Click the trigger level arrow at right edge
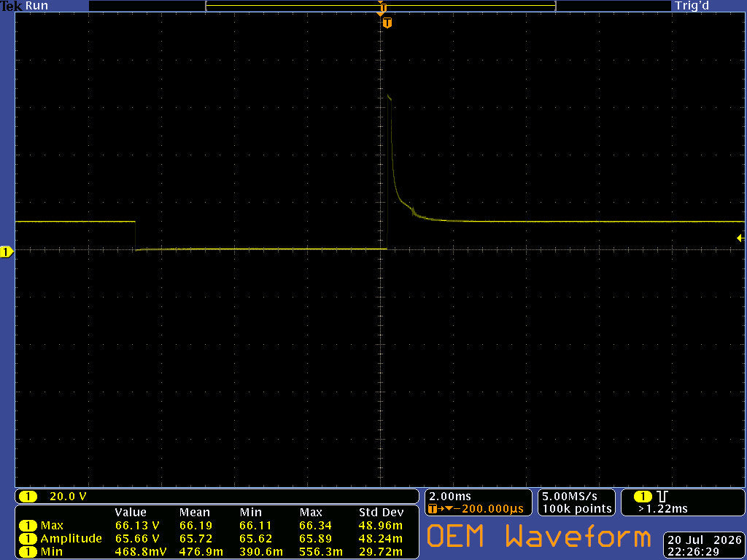The width and height of the screenshot is (747, 560). click(740, 238)
